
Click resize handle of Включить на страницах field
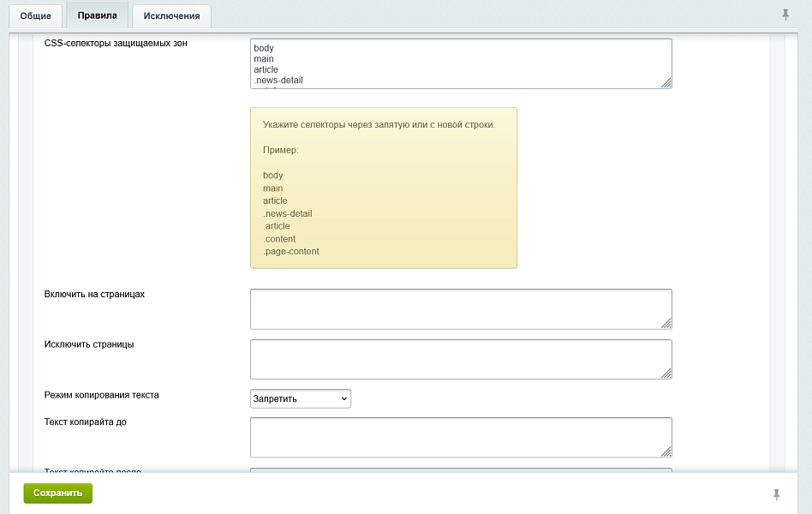(x=666, y=323)
